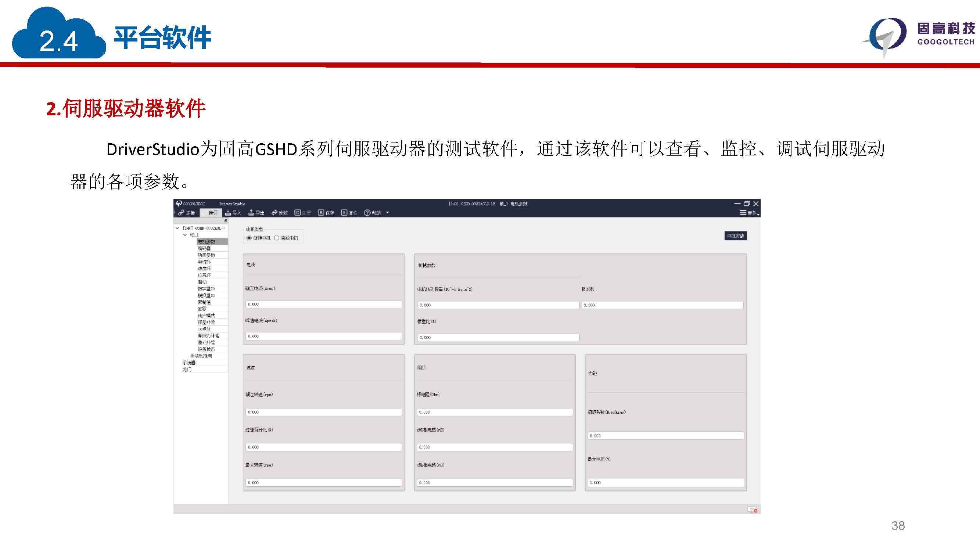Click the 最大转速(rpm) input field

tap(323, 483)
